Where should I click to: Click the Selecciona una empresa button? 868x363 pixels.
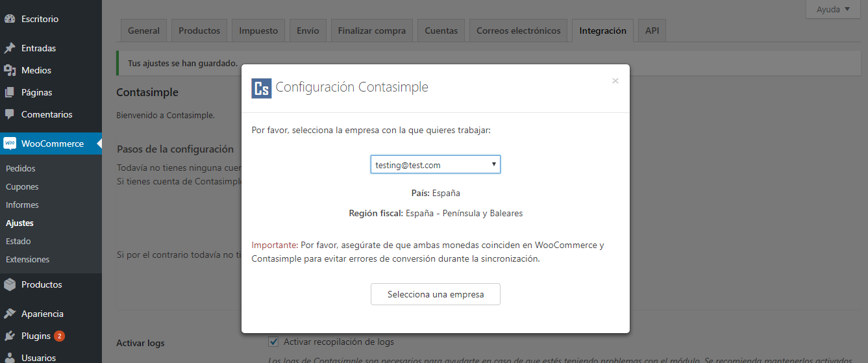(436, 294)
